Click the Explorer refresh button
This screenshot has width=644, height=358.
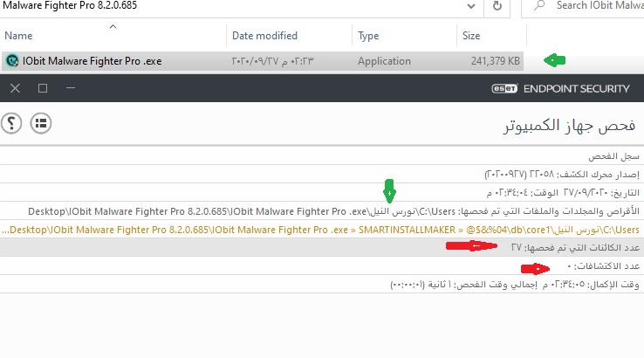pos(497,6)
